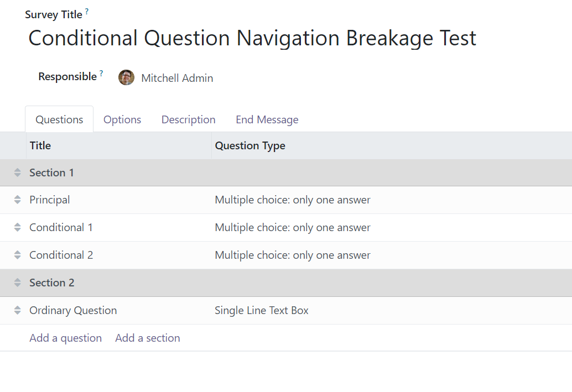Screen dimensions: 572x392
Task: Open the Ordinary Question row
Action: click(x=72, y=310)
